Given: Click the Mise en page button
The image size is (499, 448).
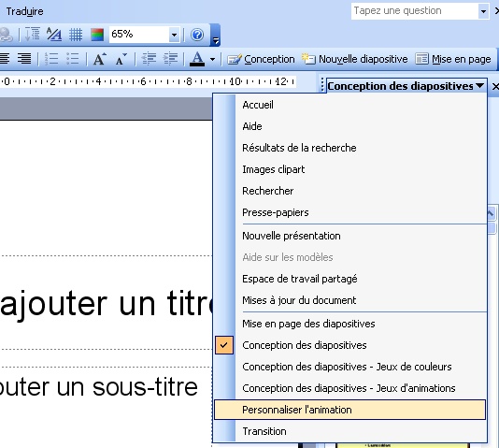Looking at the screenshot, I should pyautogui.click(x=453, y=59).
